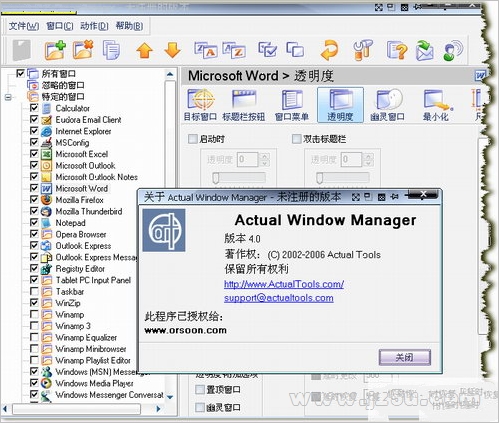Move the rule down with the orange down arrow
This screenshot has width=499, height=423.
pos(172,51)
